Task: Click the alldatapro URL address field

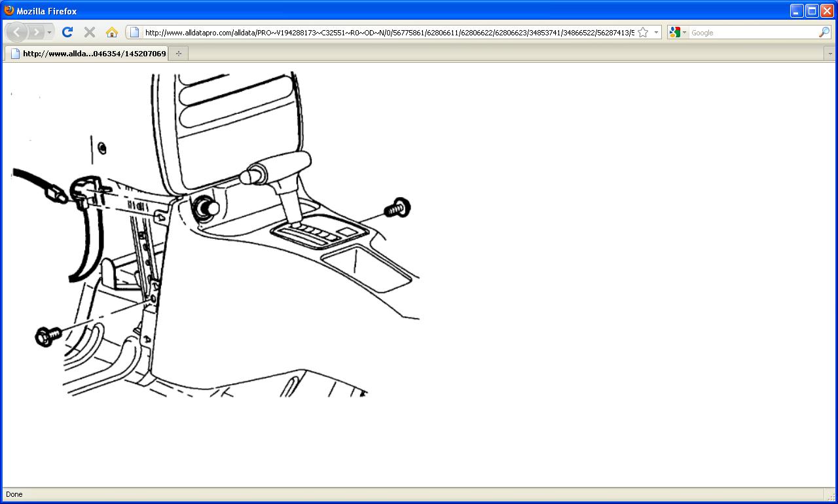Action: coord(389,32)
